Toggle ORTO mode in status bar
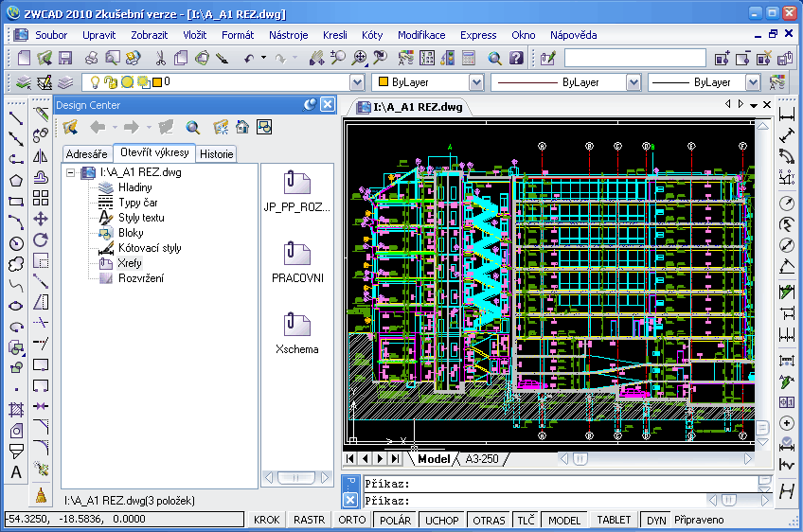The image size is (803, 532). point(351,520)
